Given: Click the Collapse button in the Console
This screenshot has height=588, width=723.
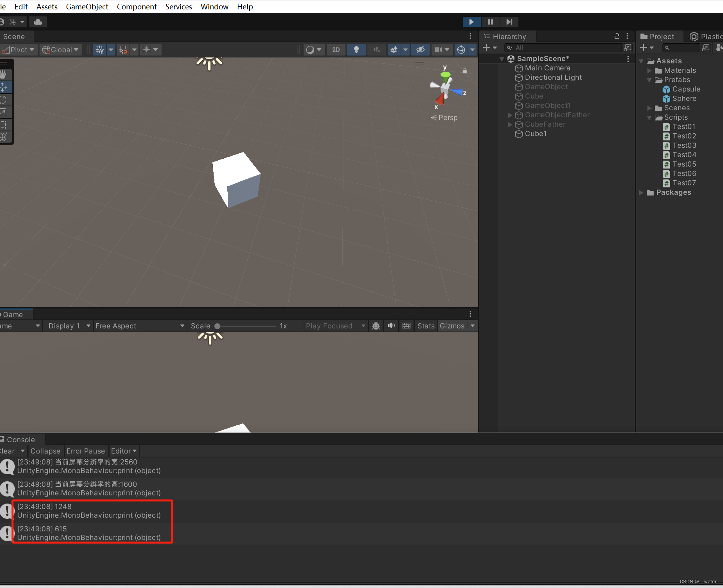Looking at the screenshot, I should [x=45, y=451].
